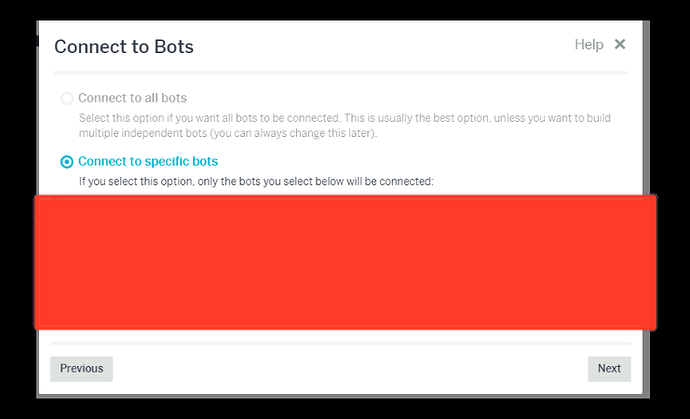Select the Connect to all bots radio button
This screenshot has width=690, height=419.
point(67,99)
